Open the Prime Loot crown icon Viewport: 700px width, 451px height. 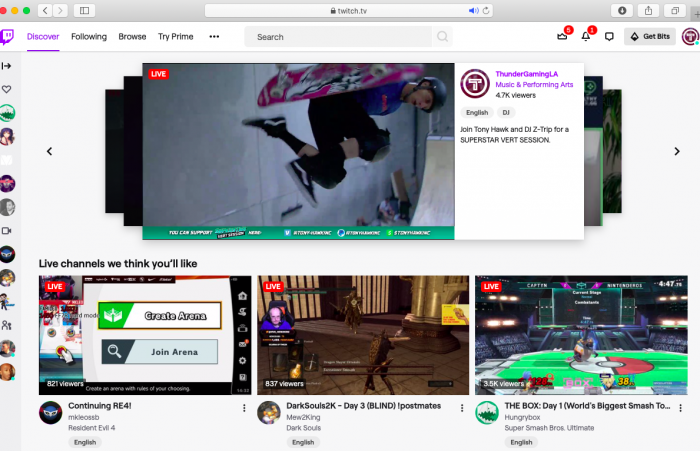[562, 37]
